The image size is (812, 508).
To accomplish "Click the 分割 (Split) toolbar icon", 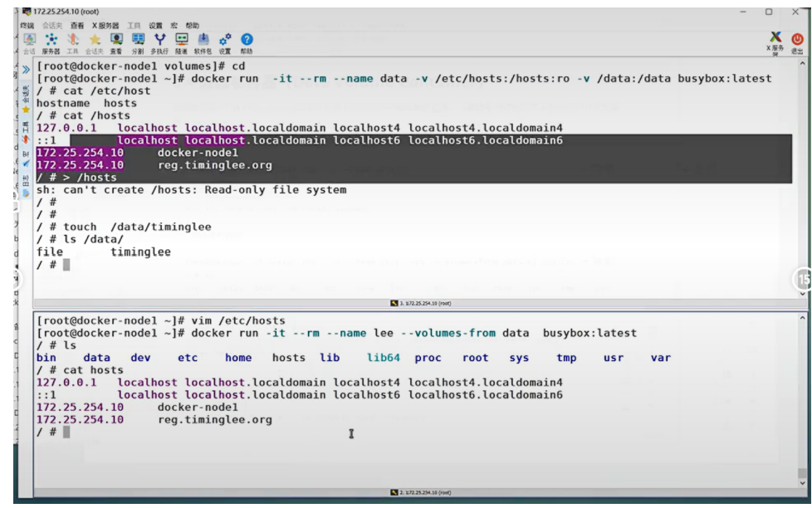I will [138, 43].
